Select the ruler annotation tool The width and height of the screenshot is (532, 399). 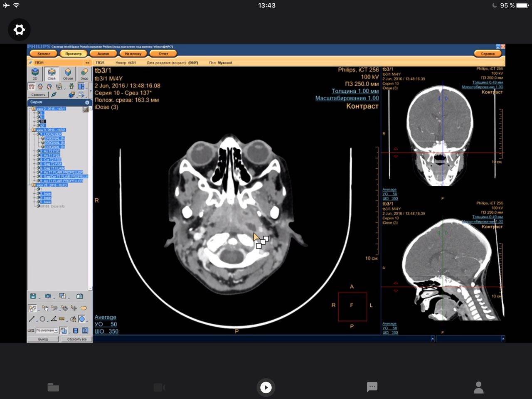tap(62, 319)
